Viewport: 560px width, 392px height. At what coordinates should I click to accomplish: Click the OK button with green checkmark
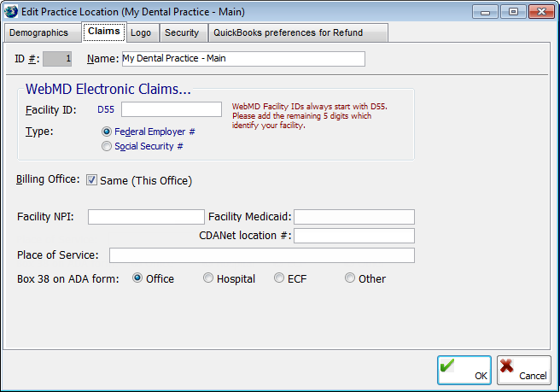[x=464, y=371]
